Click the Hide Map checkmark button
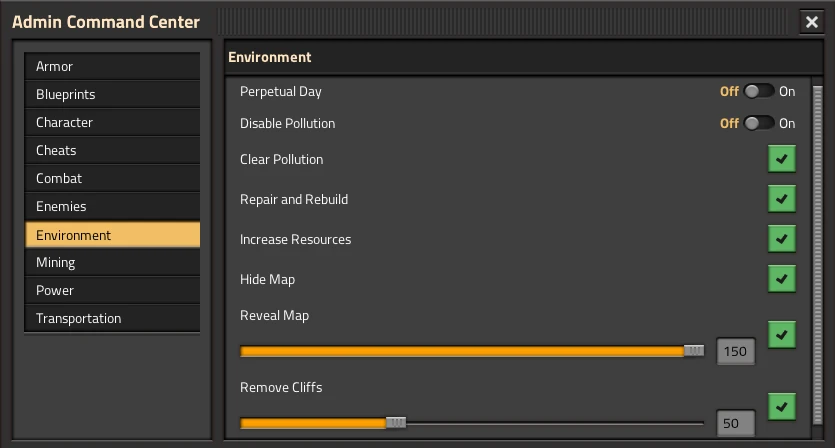The image size is (835, 448). [x=782, y=279]
